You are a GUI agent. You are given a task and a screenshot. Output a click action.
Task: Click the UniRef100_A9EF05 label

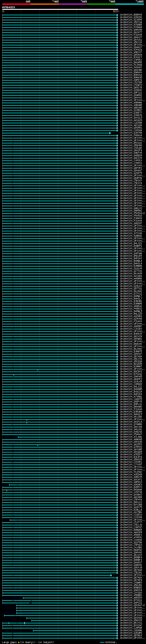coord(131,153)
